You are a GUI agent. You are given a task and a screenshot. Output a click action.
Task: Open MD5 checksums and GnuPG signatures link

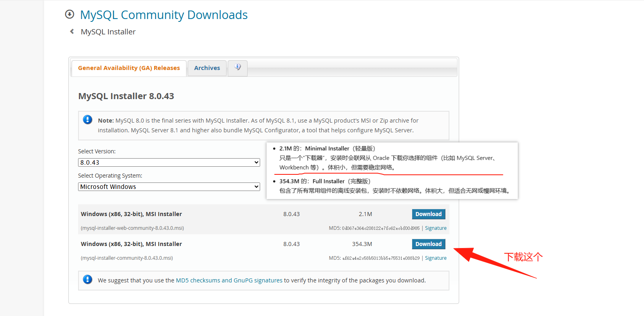click(x=229, y=280)
